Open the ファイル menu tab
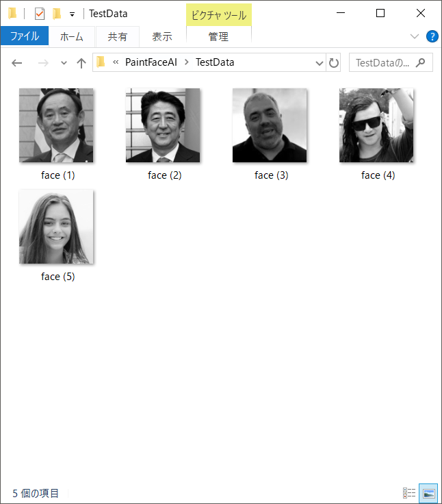 coord(25,36)
